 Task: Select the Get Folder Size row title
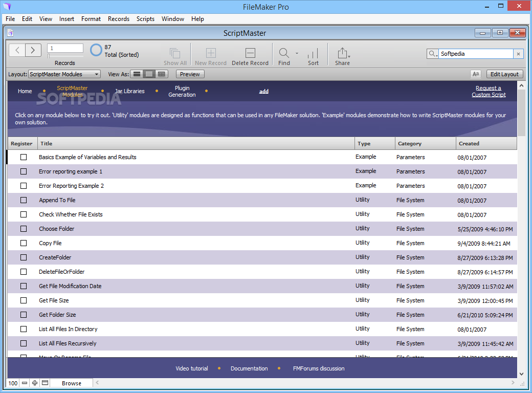pyautogui.click(x=57, y=315)
